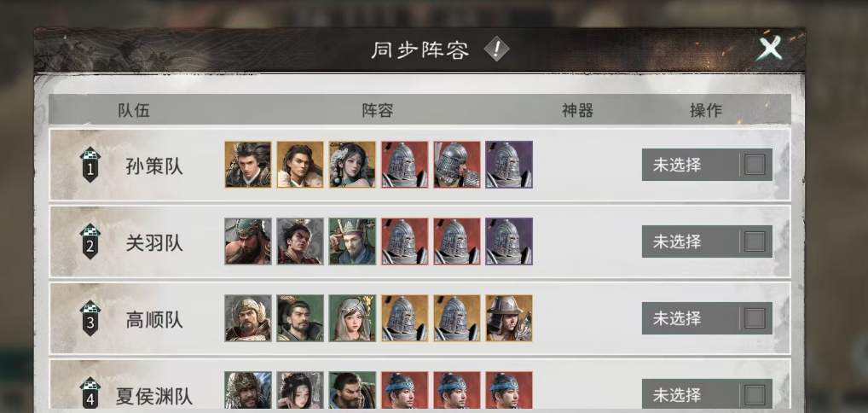Select the red-faced bearded hero in 关羽队

pos(248,241)
